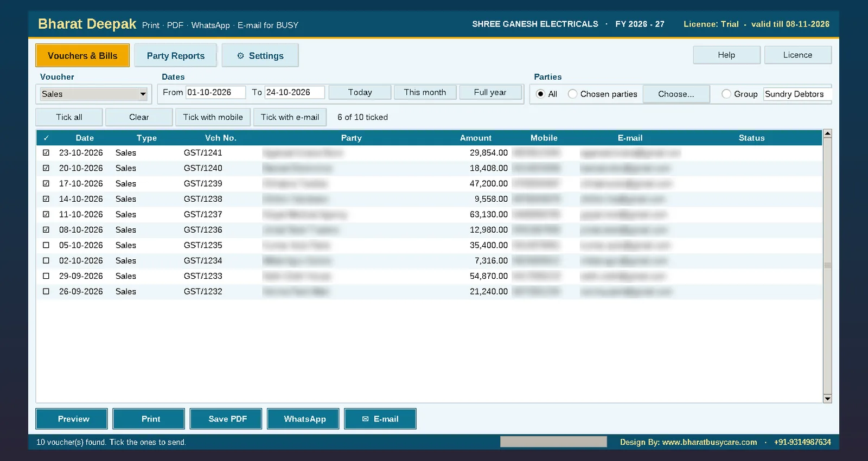Click the To date field
Screen dimensions: 868x461
(x=295, y=92)
